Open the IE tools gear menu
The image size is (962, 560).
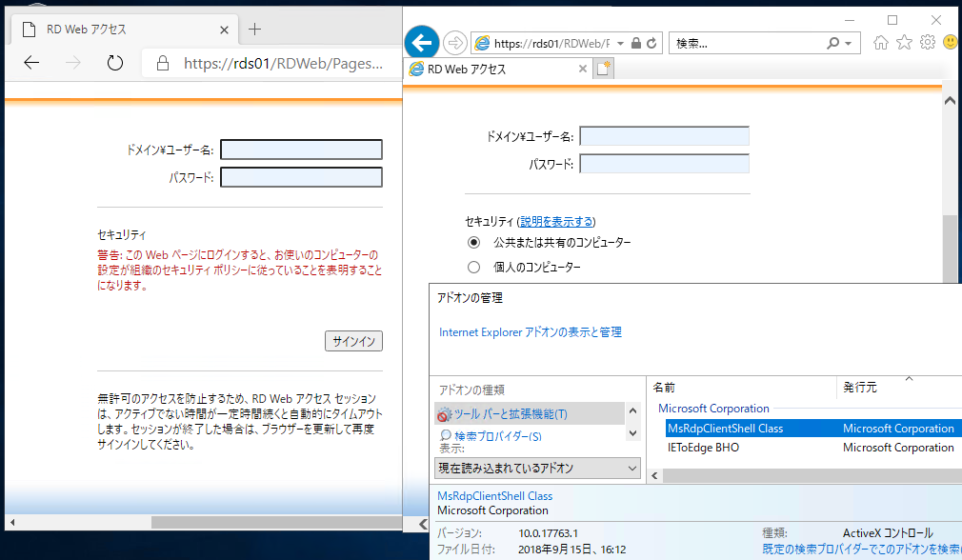pyautogui.click(x=928, y=42)
